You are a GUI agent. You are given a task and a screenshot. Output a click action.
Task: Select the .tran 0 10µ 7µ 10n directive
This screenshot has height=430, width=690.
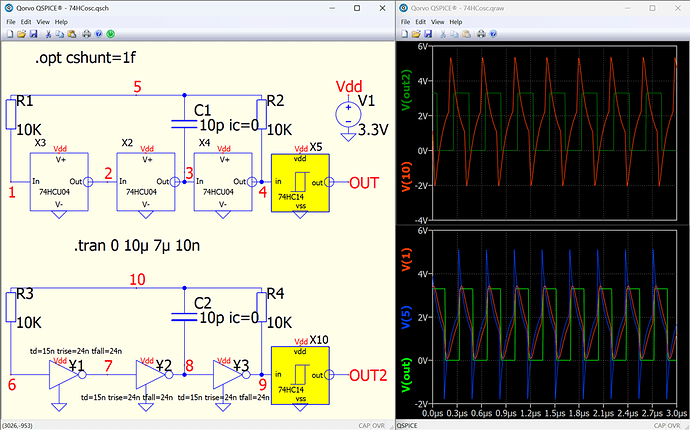137,245
